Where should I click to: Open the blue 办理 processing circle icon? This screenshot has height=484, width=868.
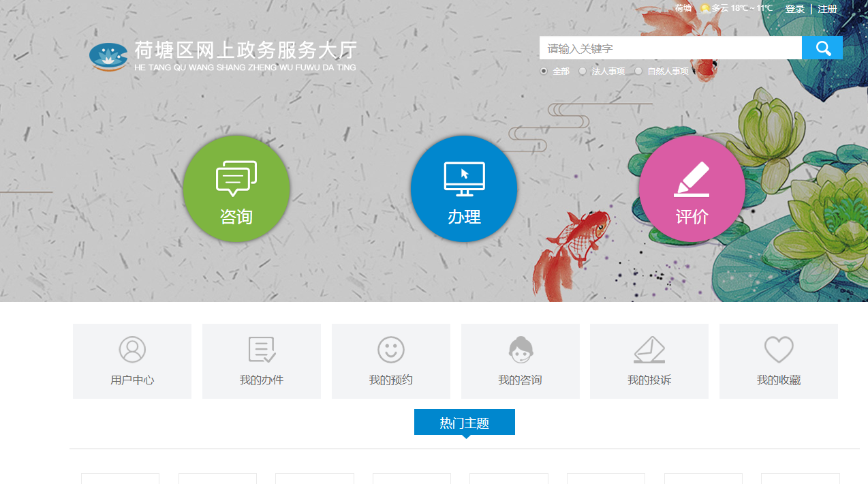[x=464, y=189]
